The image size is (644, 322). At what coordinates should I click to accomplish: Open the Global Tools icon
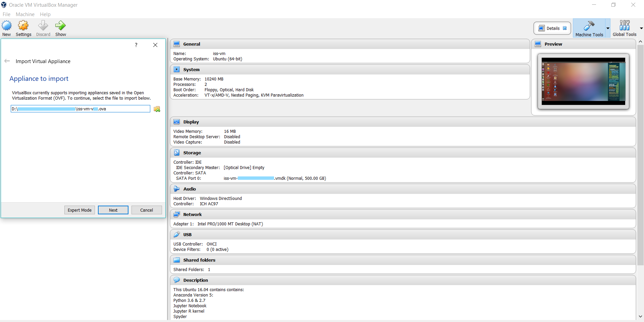(625, 25)
